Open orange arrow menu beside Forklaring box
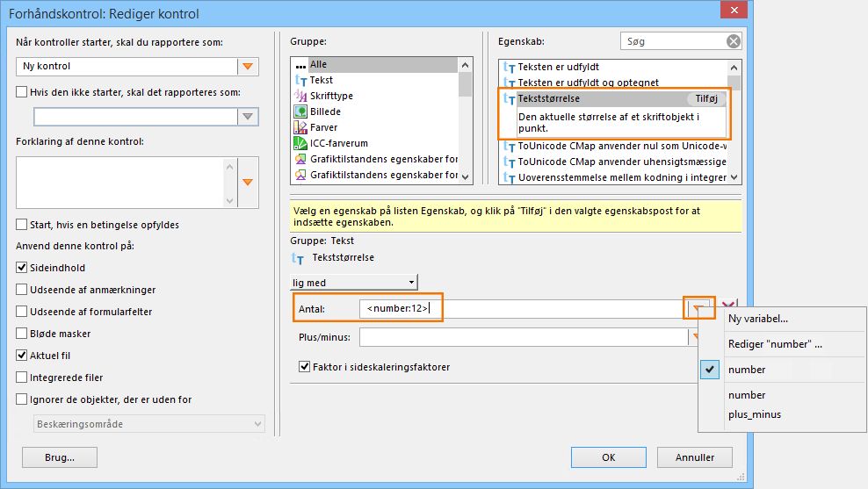The image size is (868, 489). point(248,182)
